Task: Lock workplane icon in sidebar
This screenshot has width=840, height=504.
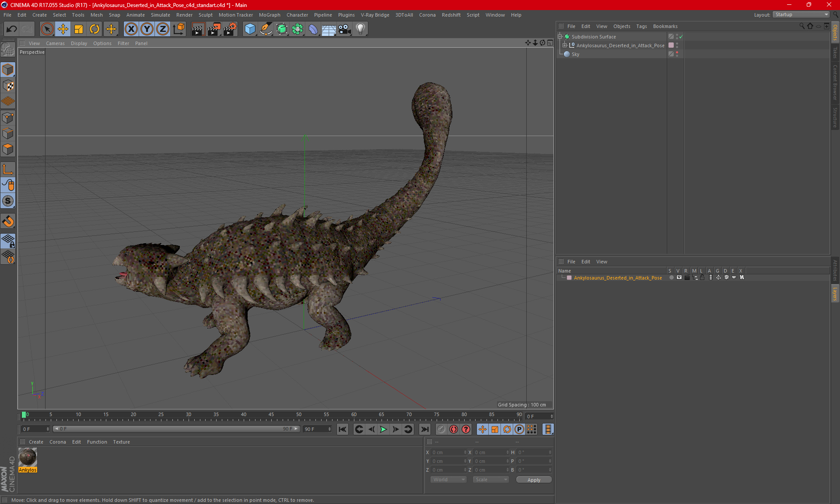Action: coord(8,241)
